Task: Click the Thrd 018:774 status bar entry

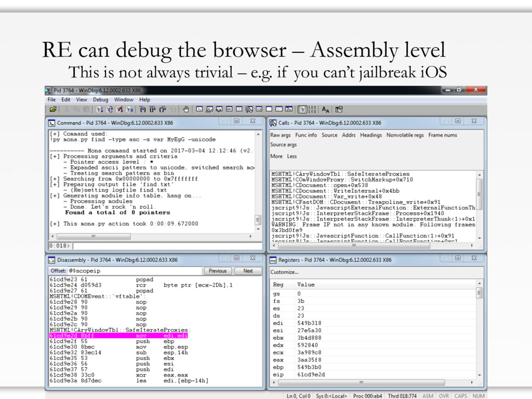Action: pyautogui.click(x=402, y=396)
